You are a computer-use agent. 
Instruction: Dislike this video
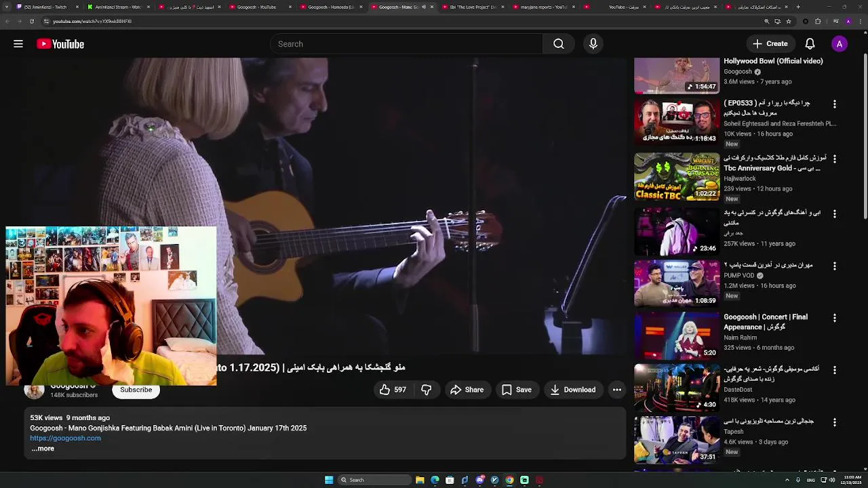click(x=427, y=390)
